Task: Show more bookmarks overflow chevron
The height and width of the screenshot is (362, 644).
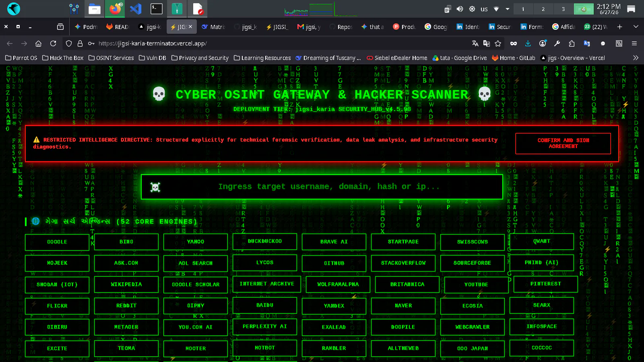Action: [x=636, y=58]
